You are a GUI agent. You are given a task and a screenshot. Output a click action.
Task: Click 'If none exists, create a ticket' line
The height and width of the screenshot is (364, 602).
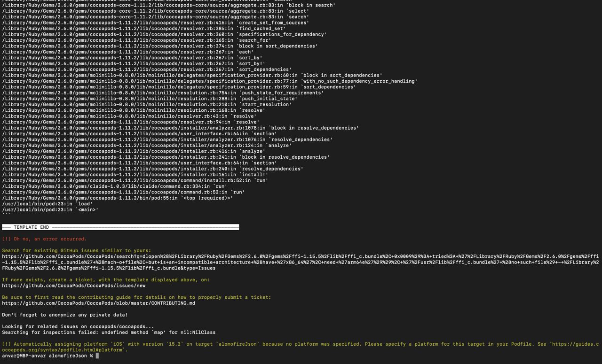pyautogui.click(x=106, y=279)
